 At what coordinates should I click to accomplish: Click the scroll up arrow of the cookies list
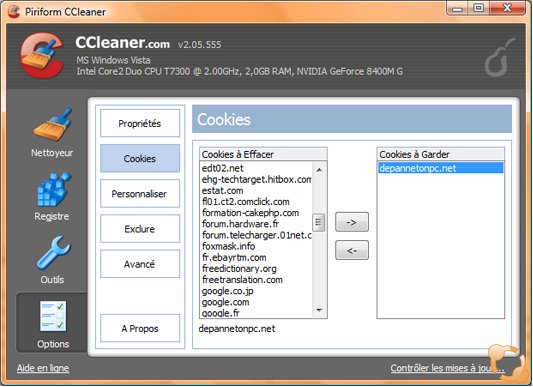tap(319, 169)
